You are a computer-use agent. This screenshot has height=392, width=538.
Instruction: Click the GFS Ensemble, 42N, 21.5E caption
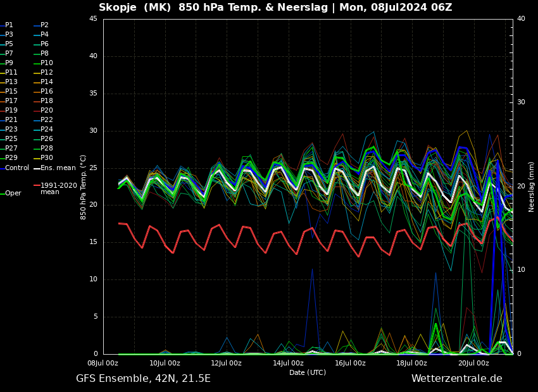143,379
